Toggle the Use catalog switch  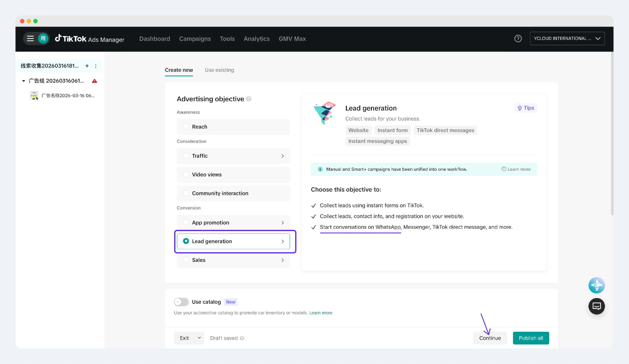(181, 302)
